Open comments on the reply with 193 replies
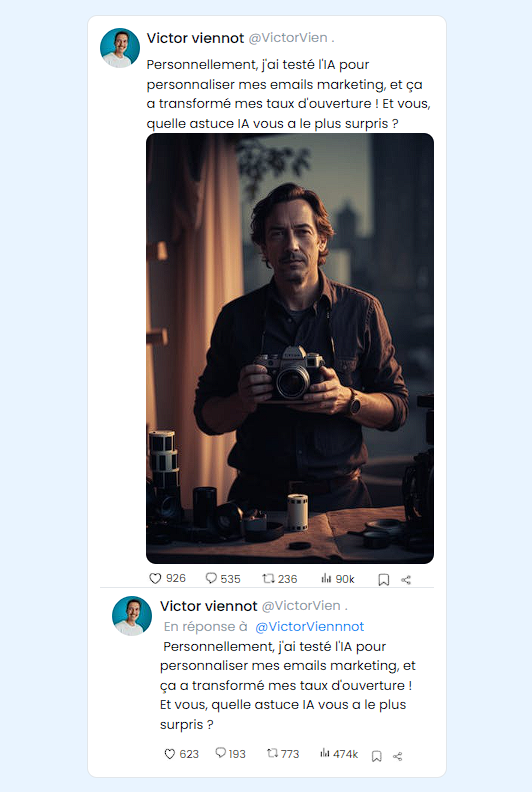The height and width of the screenshot is (792, 532). (x=220, y=753)
